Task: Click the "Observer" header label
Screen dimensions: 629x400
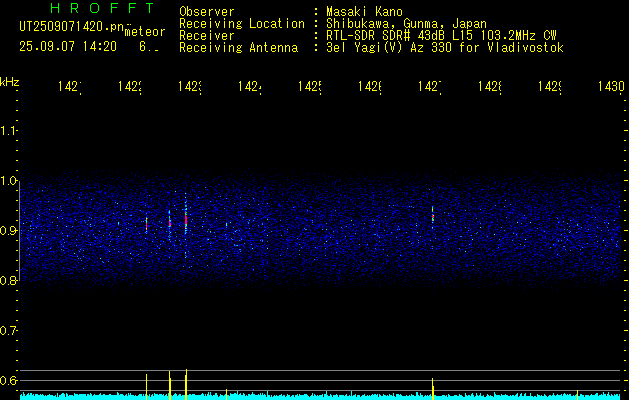Action: click(207, 12)
